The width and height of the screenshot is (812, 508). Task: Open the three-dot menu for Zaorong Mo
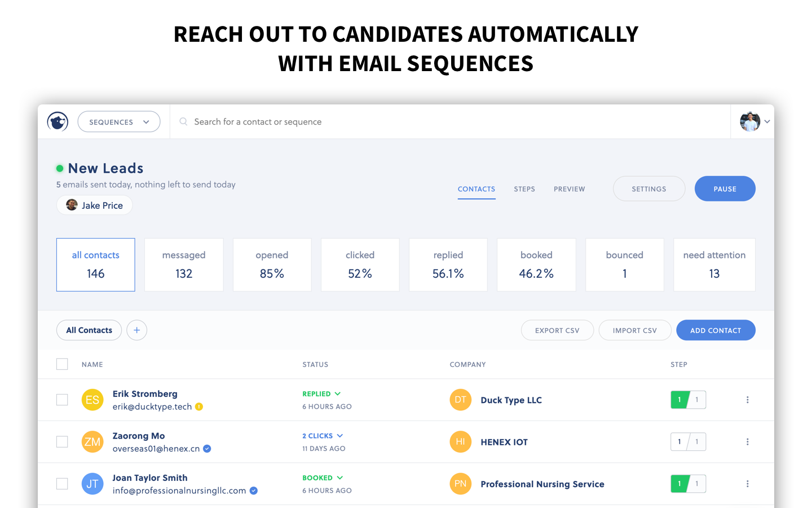click(x=748, y=442)
